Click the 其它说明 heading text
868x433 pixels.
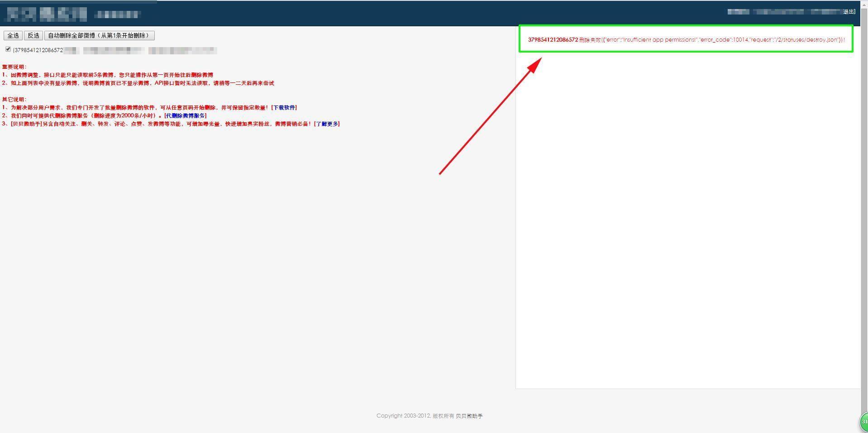tap(14, 99)
